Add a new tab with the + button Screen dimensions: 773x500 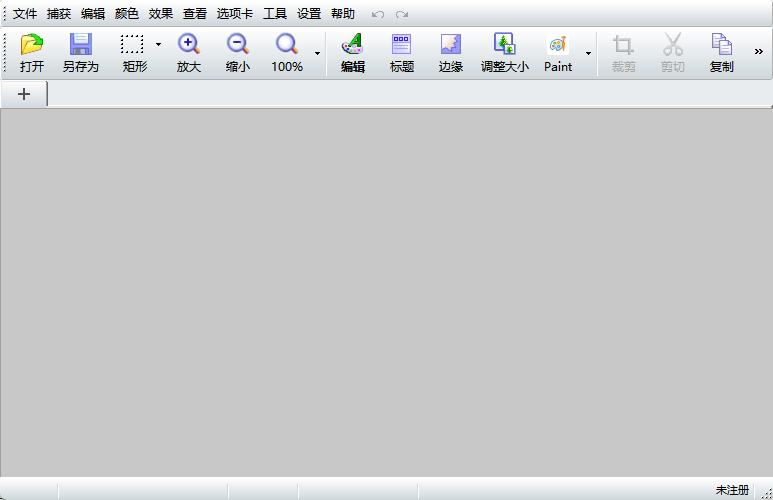pos(24,94)
